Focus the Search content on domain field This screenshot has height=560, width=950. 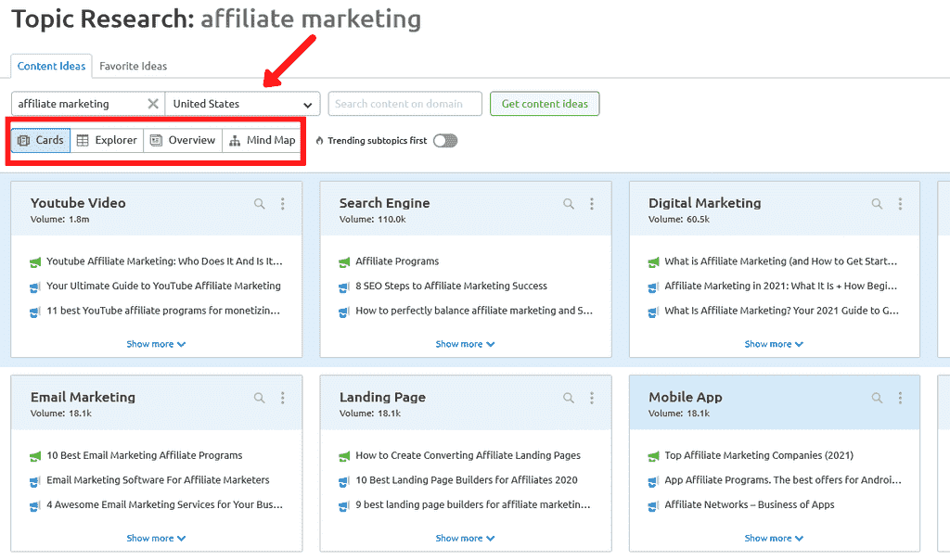click(404, 104)
